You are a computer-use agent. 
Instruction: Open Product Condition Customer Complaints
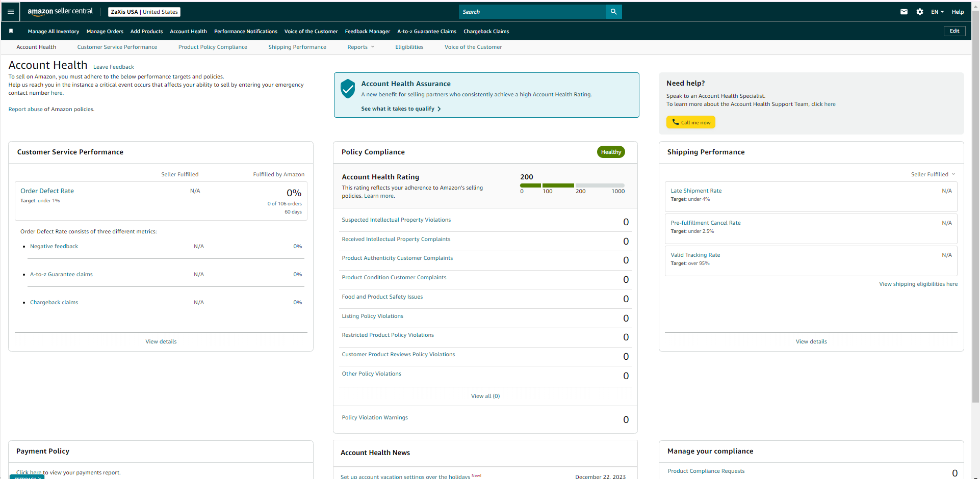click(x=394, y=277)
